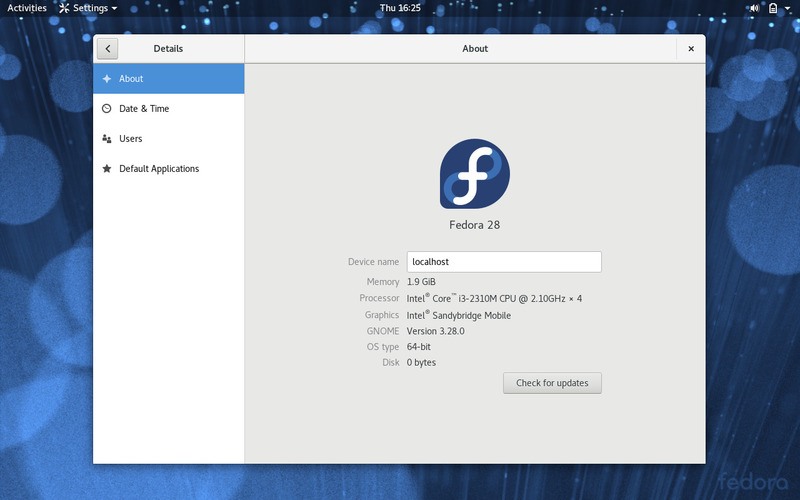Click the Details header title
Image resolution: width=800 pixels, height=500 pixels.
click(168, 49)
